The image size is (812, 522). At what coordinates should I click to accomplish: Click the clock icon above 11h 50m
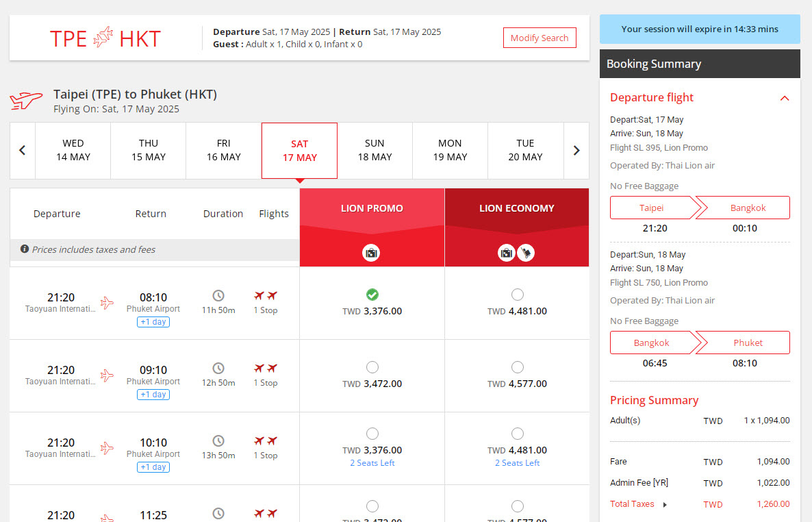tap(218, 295)
